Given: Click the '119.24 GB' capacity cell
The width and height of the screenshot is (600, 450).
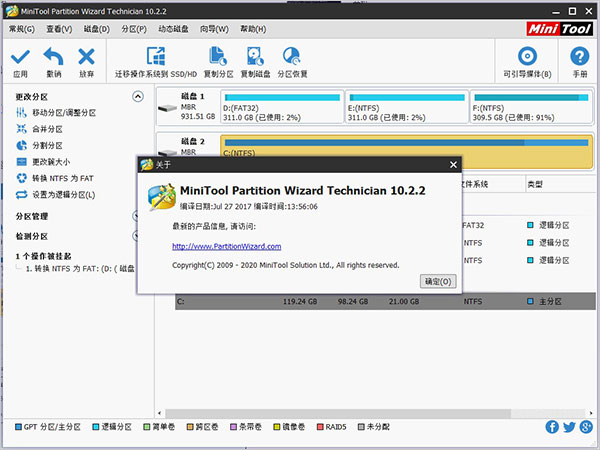Looking at the screenshot, I should (x=300, y=302).
